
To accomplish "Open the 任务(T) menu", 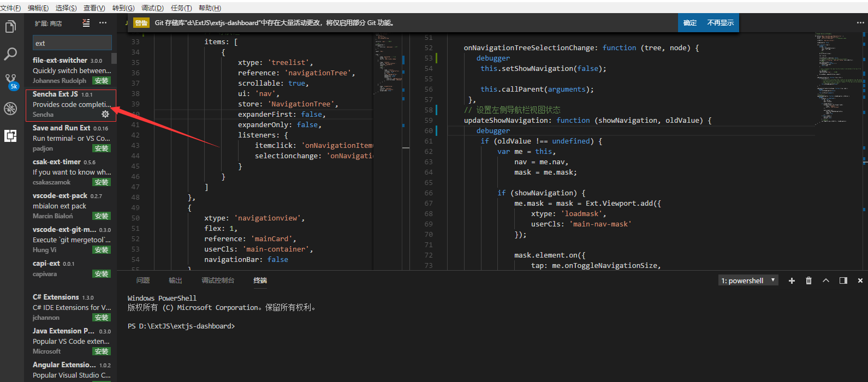I will (x=181, y=8).
